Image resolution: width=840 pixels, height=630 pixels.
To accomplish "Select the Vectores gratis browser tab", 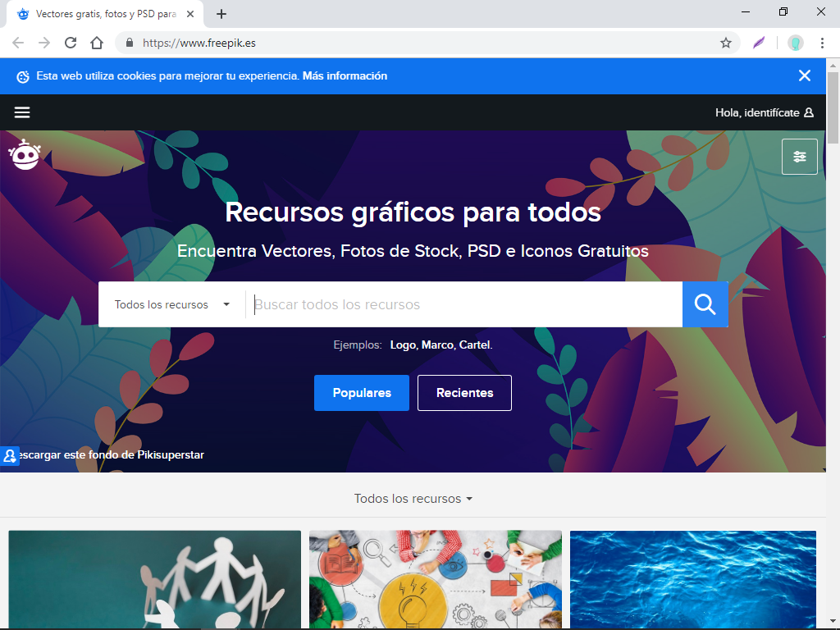I will 106,14.
